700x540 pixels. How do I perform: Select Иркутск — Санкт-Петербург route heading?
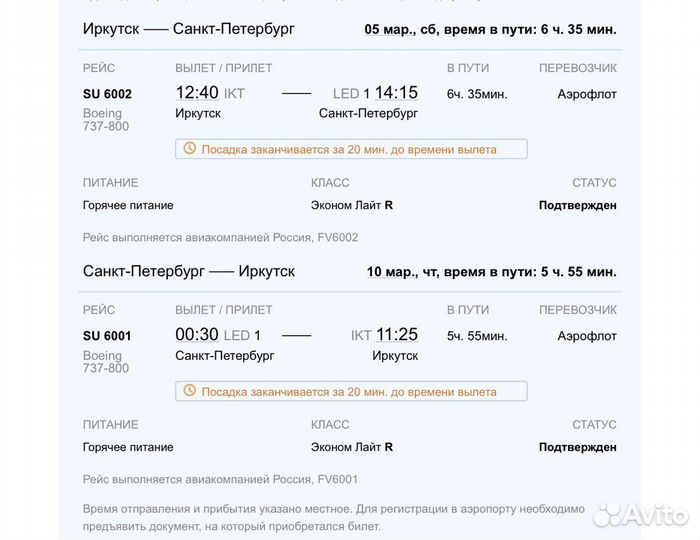pos(189,29)
